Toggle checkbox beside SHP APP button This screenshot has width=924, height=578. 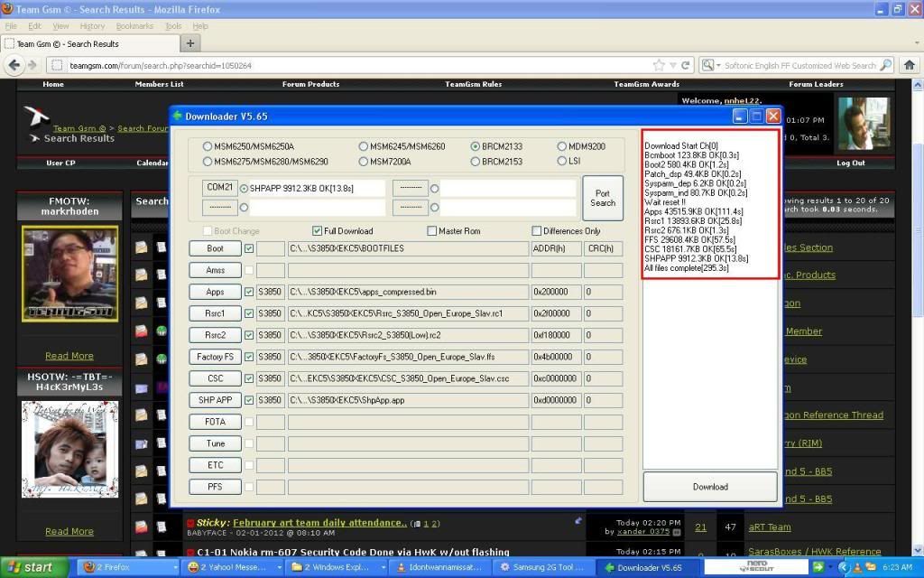click(x=249, y=400)
